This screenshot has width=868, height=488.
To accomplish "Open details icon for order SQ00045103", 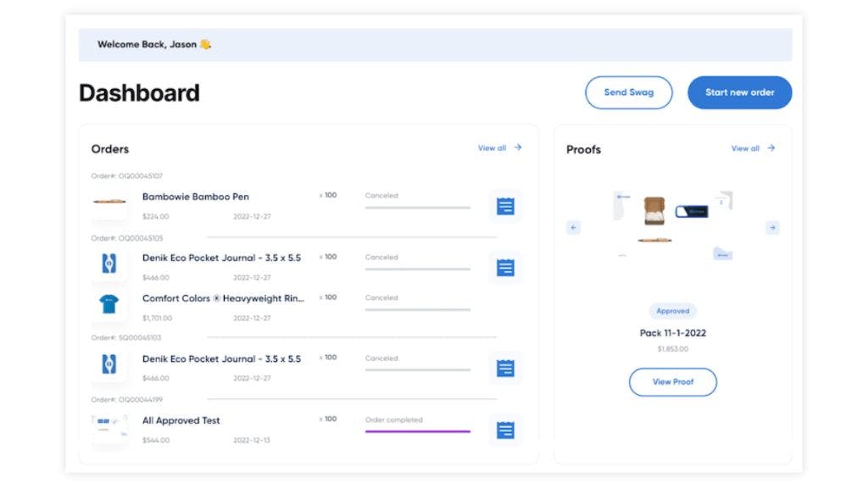I will pyautogui.click(x=505, y=369).
